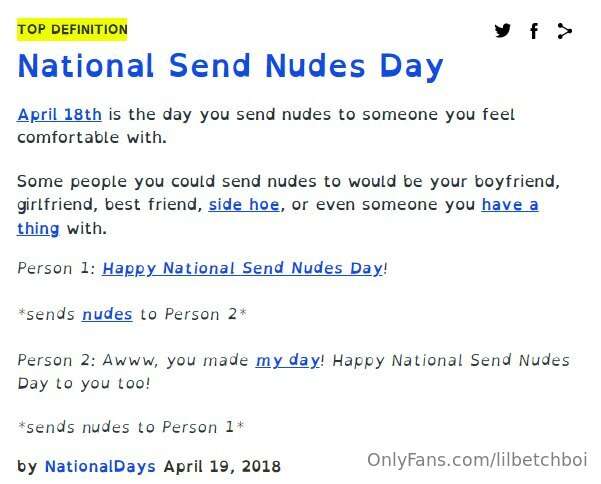
Task: Click the underlined 'nudes' link in example
Action: (107, 314)
